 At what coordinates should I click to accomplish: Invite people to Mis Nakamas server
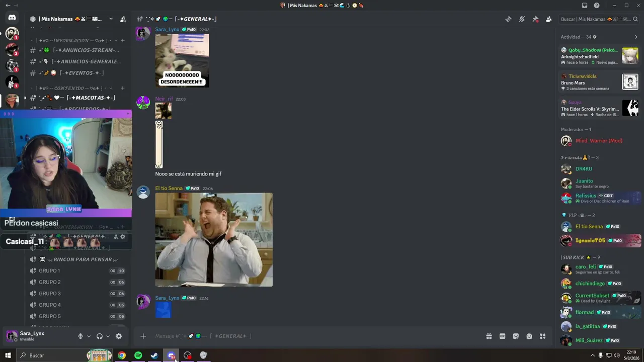point(123,19)
